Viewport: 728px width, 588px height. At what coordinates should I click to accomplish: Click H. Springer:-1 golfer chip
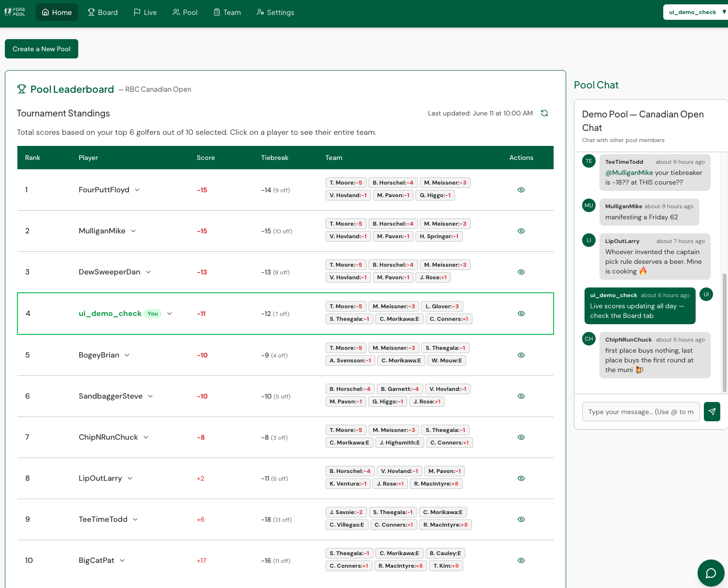439,236
